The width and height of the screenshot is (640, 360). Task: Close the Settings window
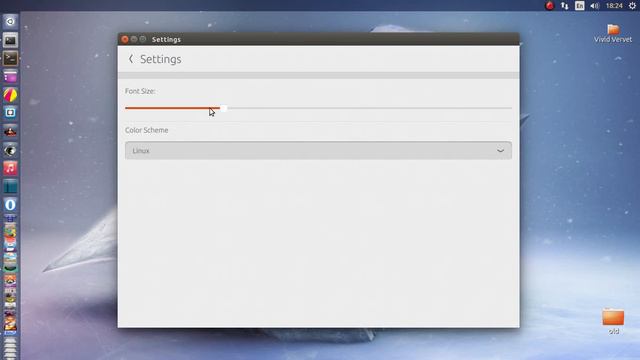tap(125, 39)
